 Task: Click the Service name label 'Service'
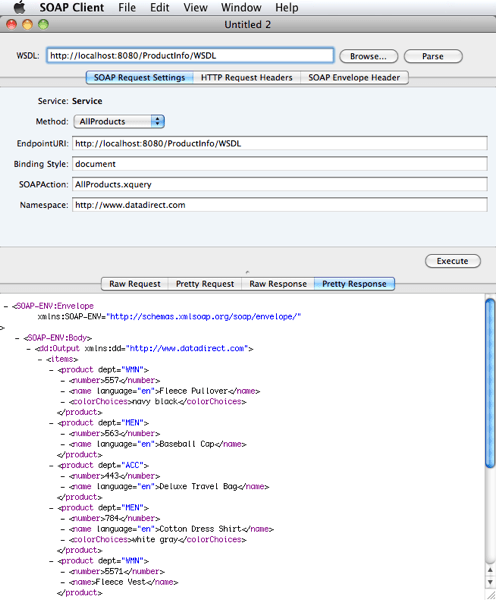(x=87, y=101)
